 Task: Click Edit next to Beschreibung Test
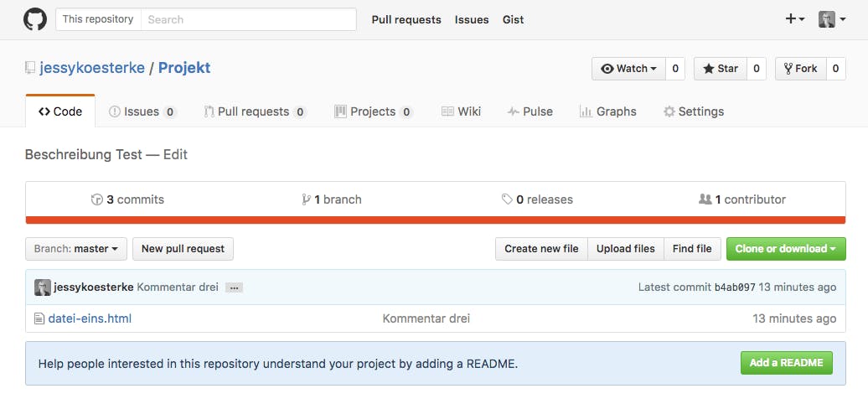pyautogui.click(x=175, y=154)
